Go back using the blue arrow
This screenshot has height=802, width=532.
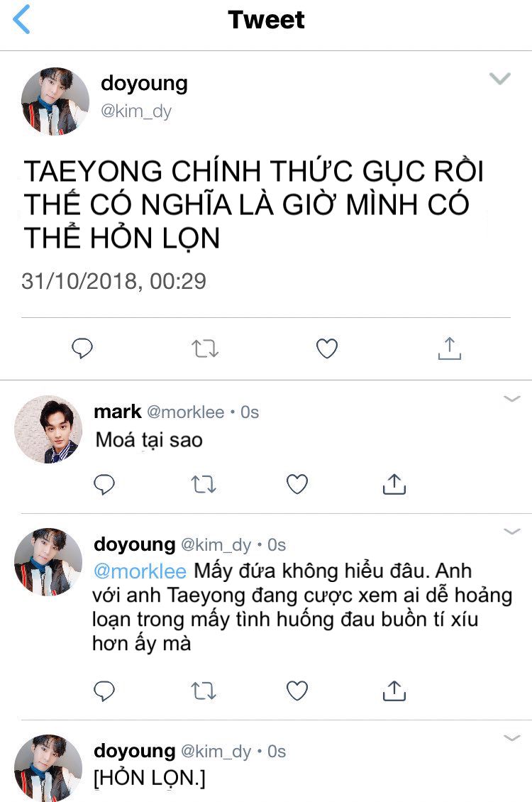[x=21, y=19]
